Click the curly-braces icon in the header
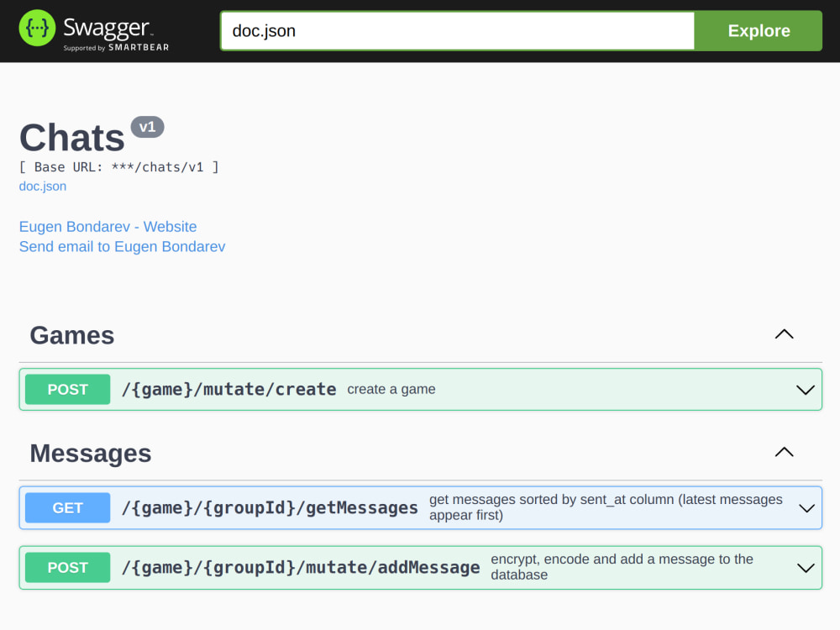840x630 pixels. click(37, 28)
